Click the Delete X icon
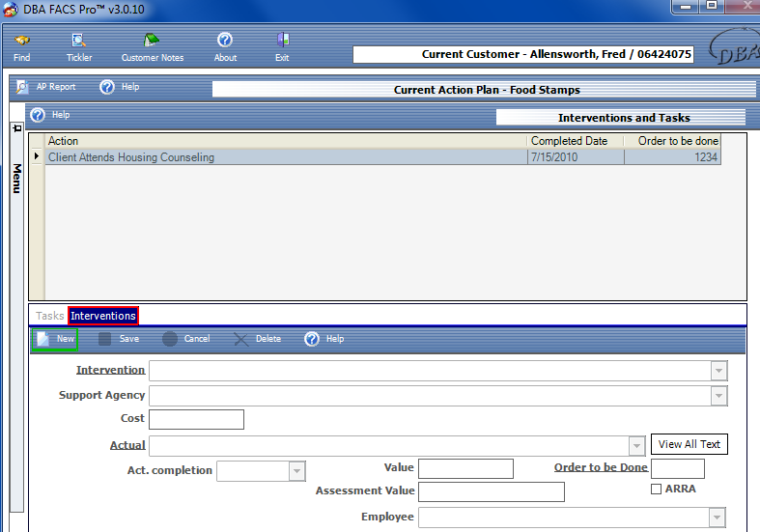Image resolution: width=760 pixels, height=532 pixels. [x=241, y=339]
